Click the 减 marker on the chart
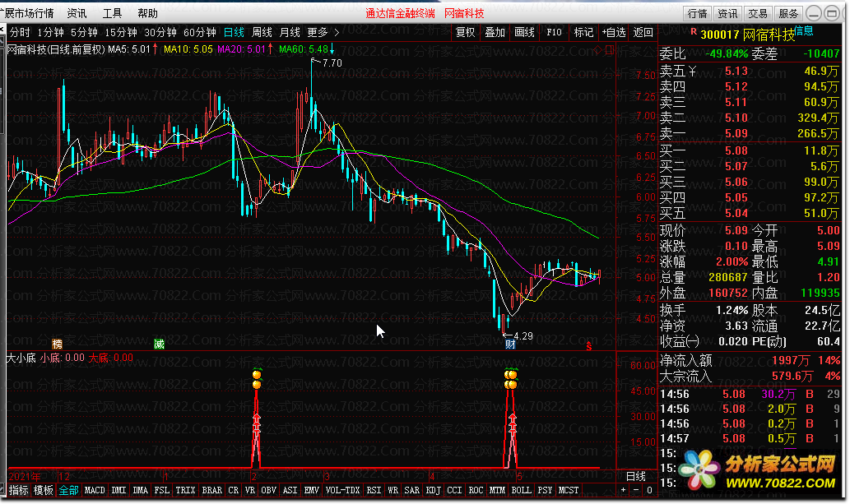Image resolution: width=850 pixels, height=504 pixels. point(159,344)
